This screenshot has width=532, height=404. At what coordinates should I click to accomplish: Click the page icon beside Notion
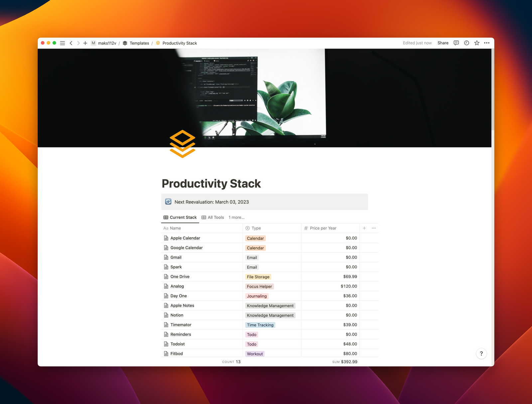166,315
